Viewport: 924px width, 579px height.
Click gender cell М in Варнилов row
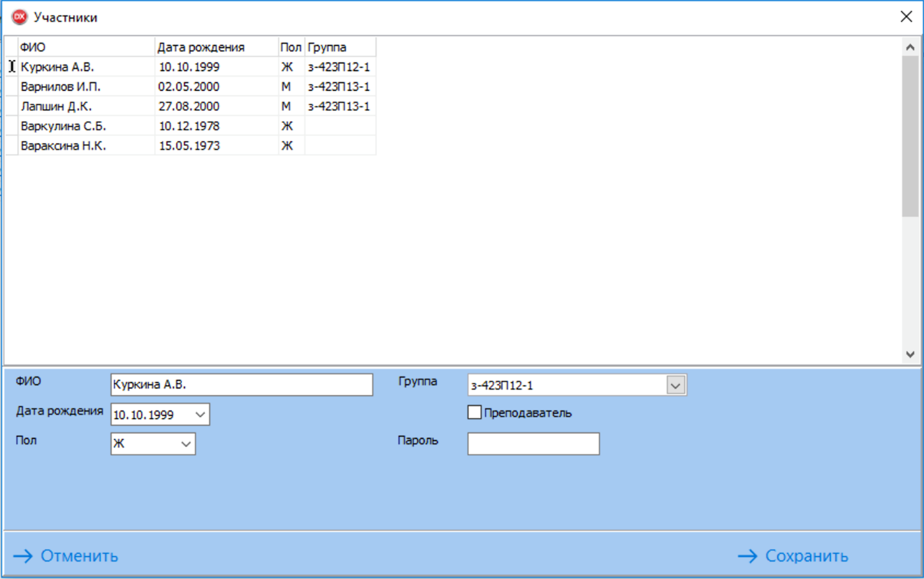[291, 87]
